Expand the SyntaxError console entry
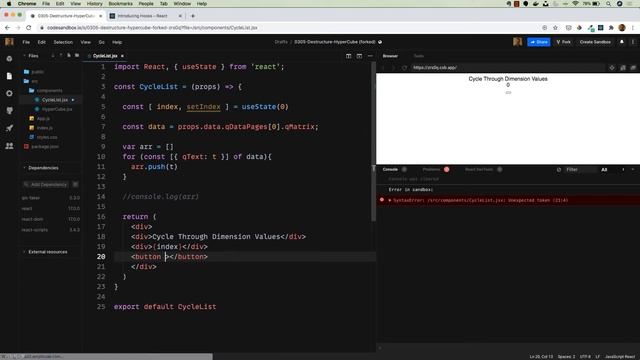 coord(390,200)
